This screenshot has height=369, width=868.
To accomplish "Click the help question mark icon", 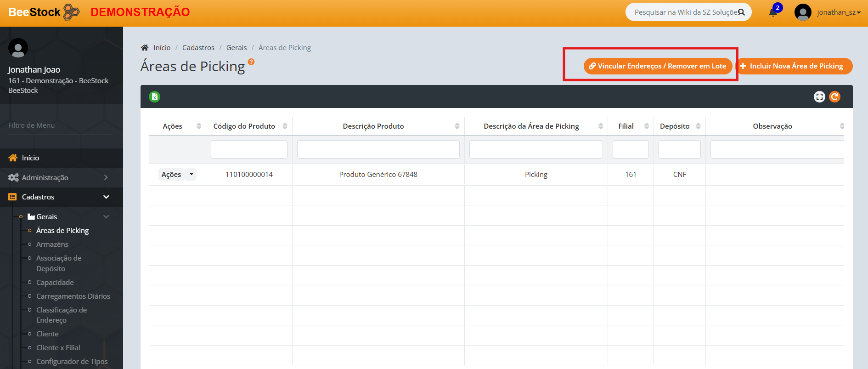I will (251, 62).
